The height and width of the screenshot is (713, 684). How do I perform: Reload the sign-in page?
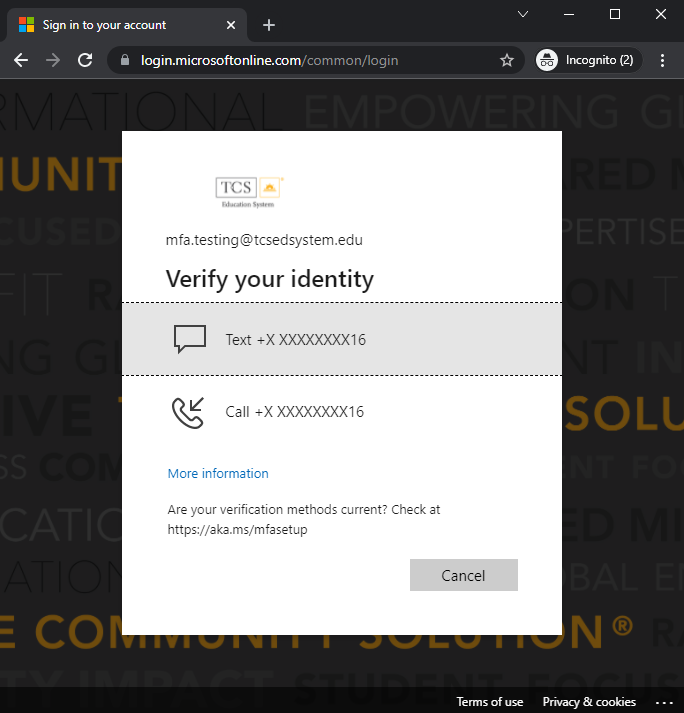[x=84, y=60]
